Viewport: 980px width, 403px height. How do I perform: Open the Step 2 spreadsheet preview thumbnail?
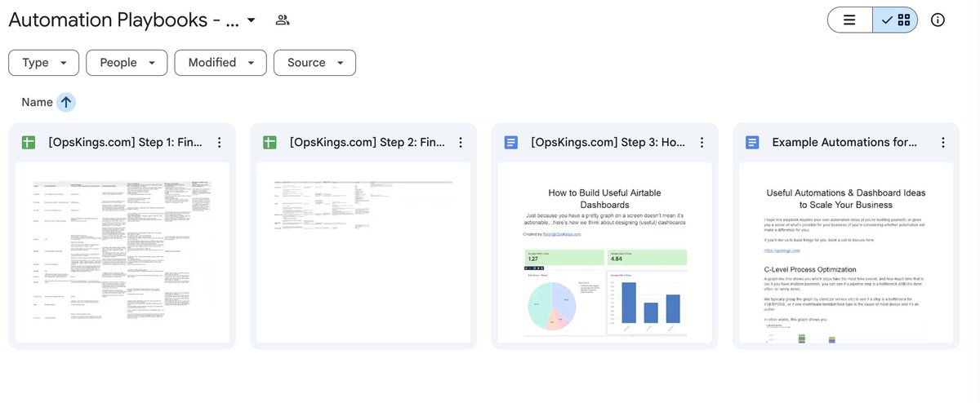point(363,253)
